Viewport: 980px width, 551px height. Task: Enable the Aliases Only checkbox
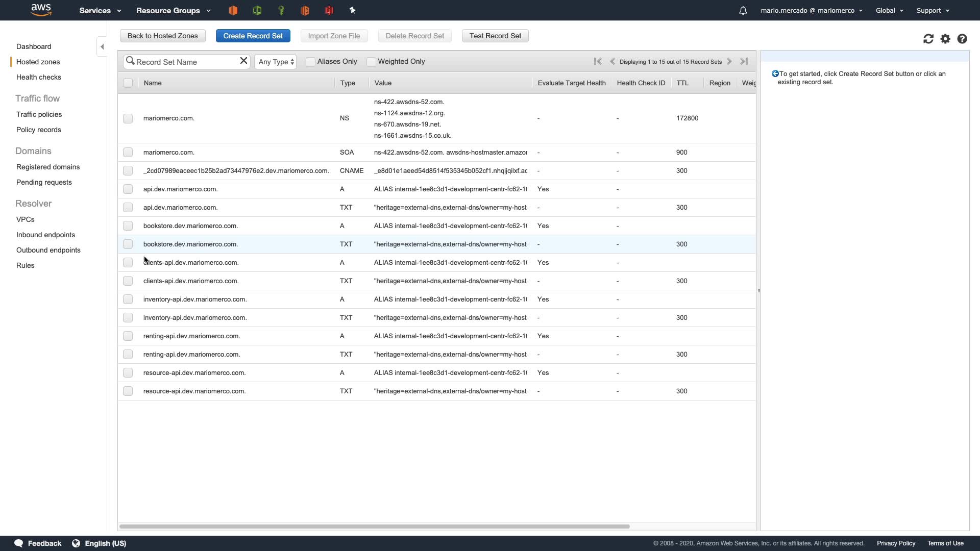(x=310, y=62)
